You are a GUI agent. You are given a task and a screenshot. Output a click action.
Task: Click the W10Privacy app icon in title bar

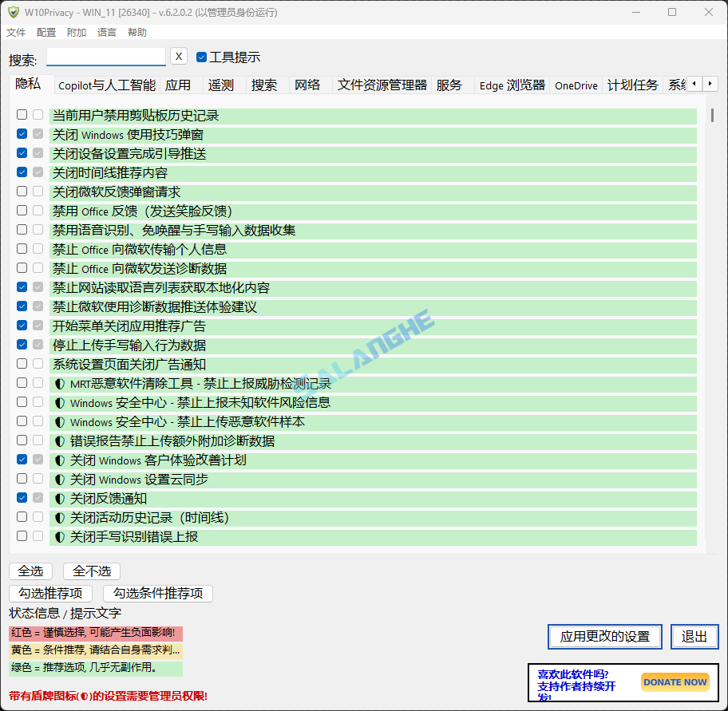14,12
